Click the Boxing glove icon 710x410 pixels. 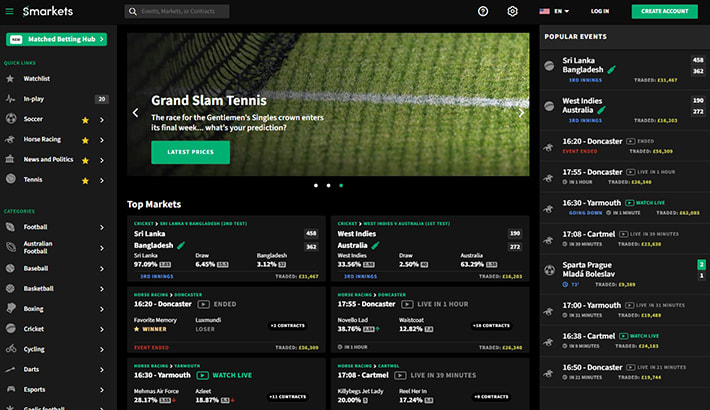coord(10,309)
